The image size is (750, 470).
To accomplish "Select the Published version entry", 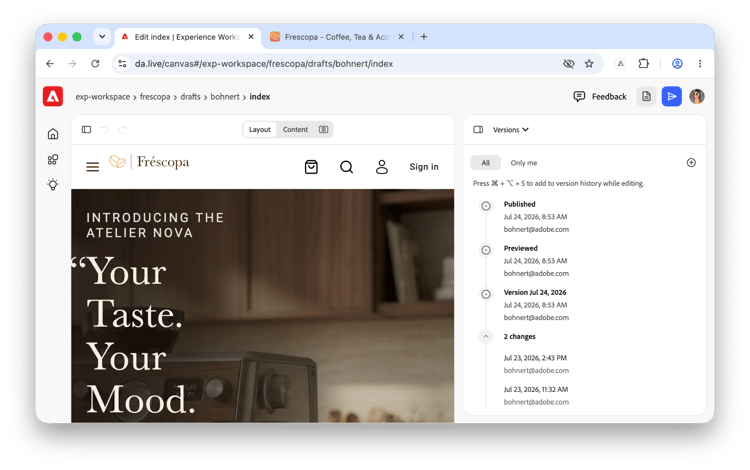I will click(x=536, y=217).
